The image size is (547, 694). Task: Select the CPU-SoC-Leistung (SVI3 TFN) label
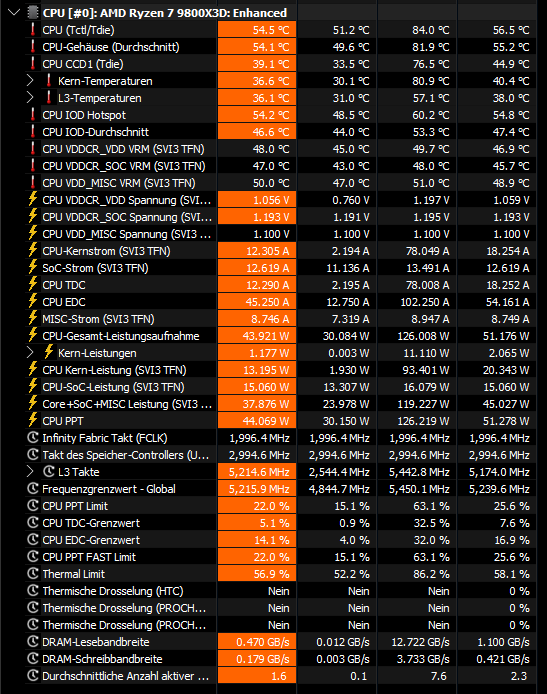pyautogui.click(x=113, y=387)
